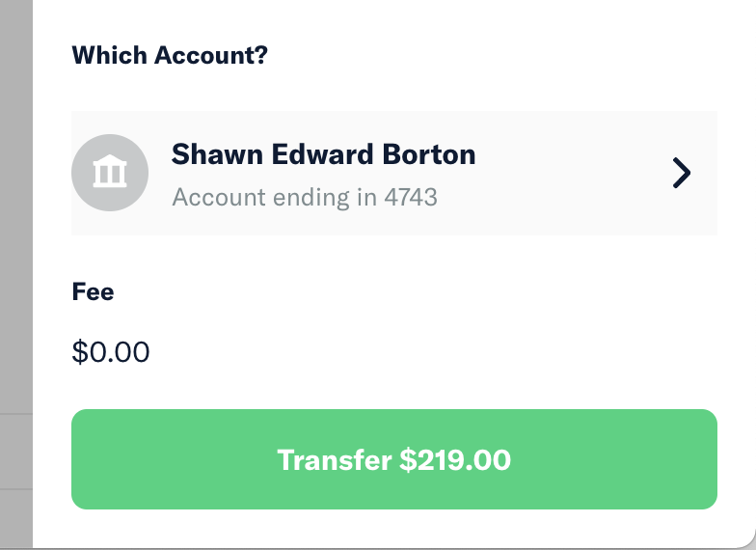Click the green Transfer $219.00 button

[393, 459]
